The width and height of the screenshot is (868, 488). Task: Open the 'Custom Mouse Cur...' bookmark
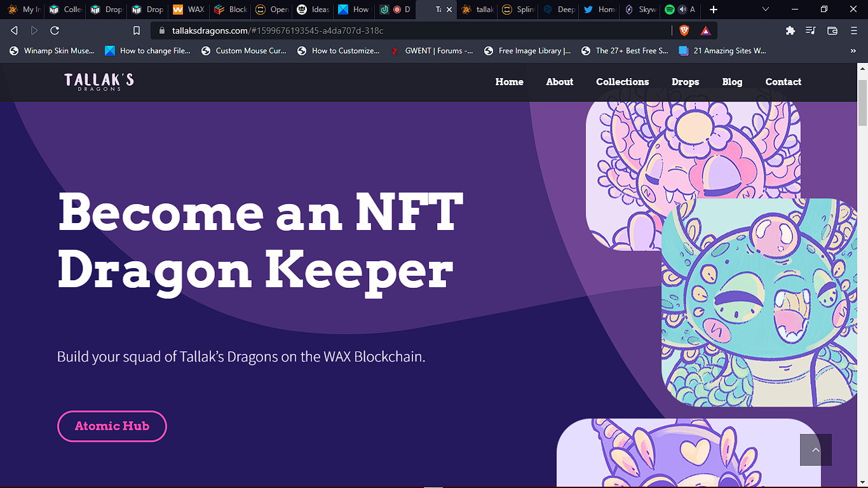[244, 51]
